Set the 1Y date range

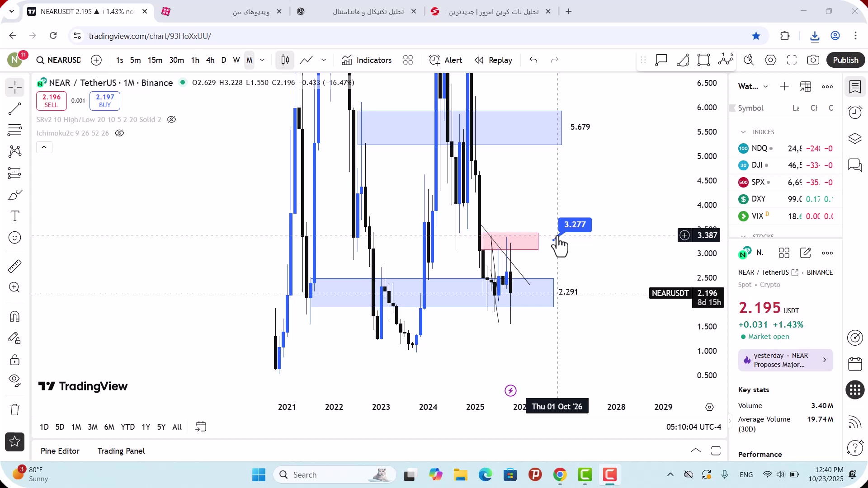pyautogui.click(x=146, y=427)
